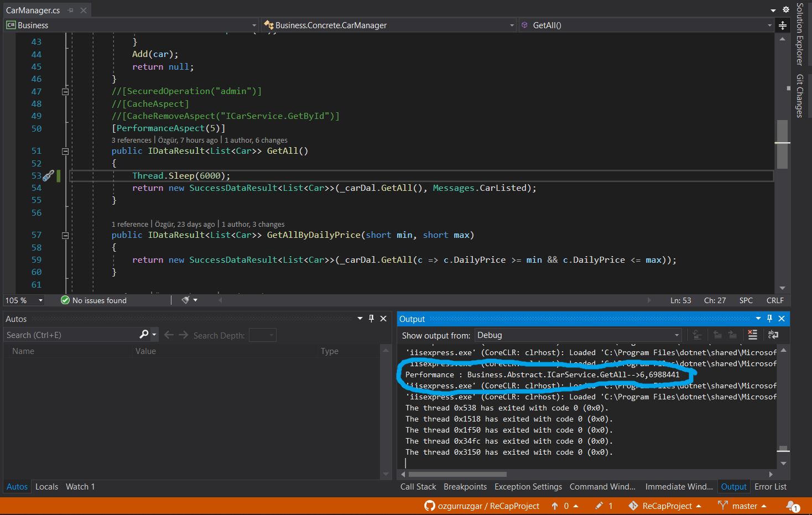Click the Autos search forward arrow
This screenshot has width=812, height=515.
[x=184, y=335]
